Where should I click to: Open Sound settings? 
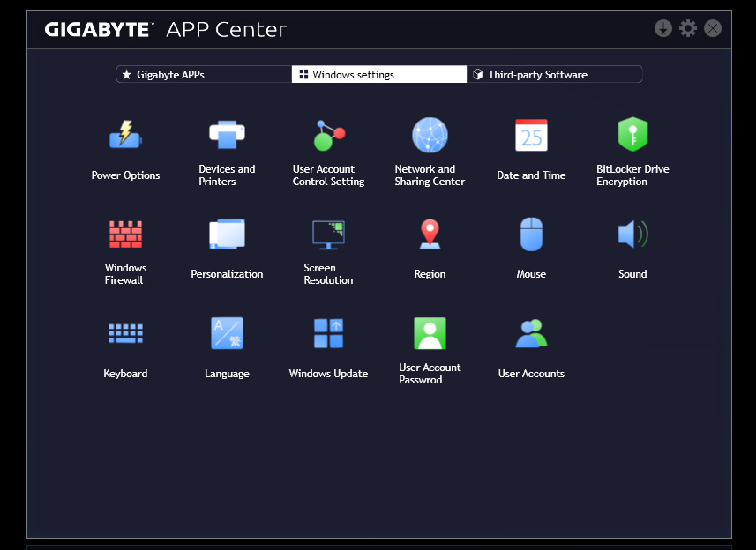(x=632, y=235)
